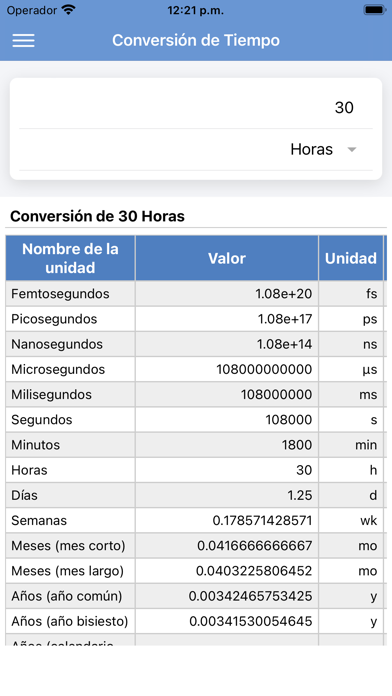Tap the Años (año bisiesto) row
The height and width of the screenshot is (696, 392).
pyautogui.click(x=70, y=621)
